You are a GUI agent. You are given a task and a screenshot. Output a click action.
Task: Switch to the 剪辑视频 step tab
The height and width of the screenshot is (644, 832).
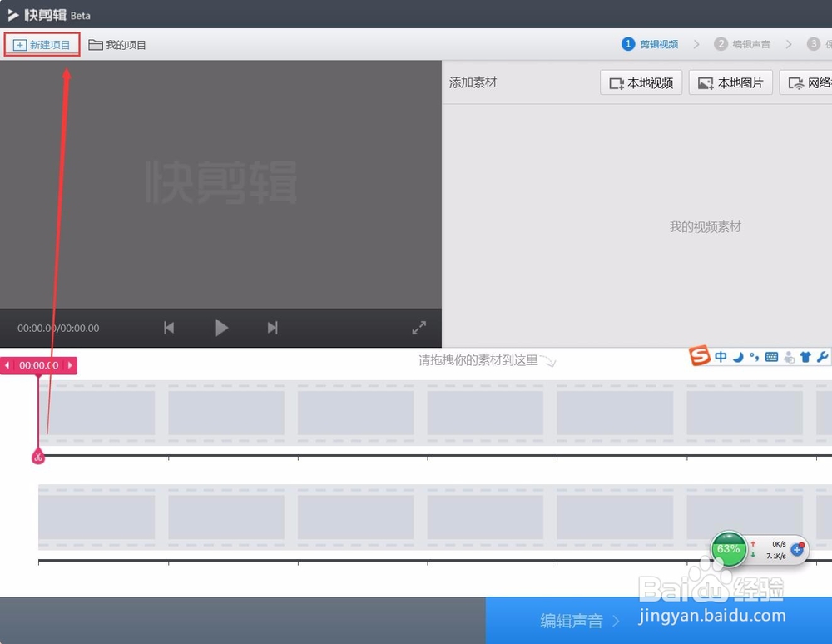pos(651,44)
